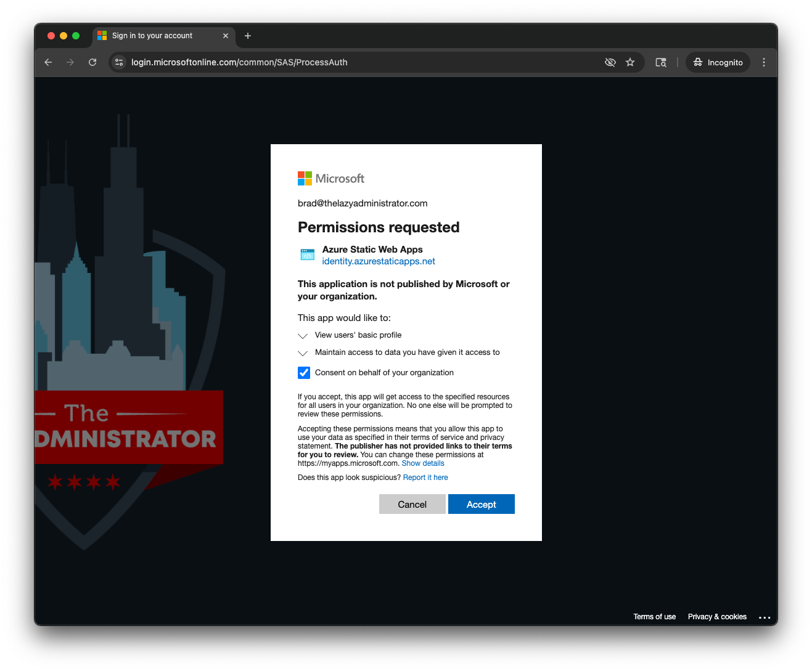
Task: Expand View users' basic profile permission
Action: click(x=303, y=336)
